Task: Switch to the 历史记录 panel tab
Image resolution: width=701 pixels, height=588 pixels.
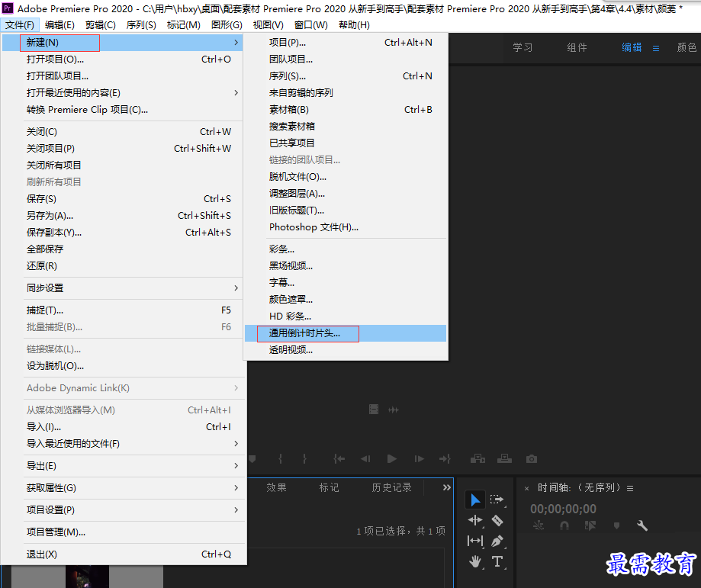Action: tap(391, 487)
